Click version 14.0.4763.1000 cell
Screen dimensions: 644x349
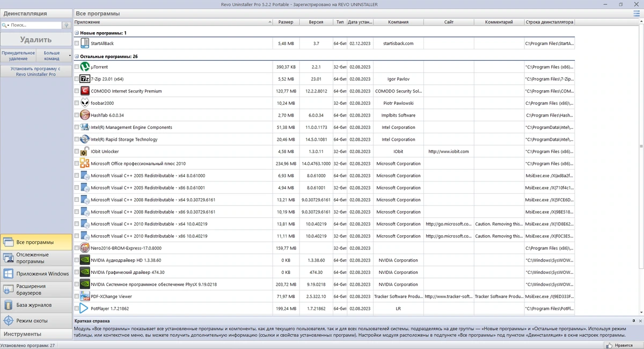(x=316, y=164)
